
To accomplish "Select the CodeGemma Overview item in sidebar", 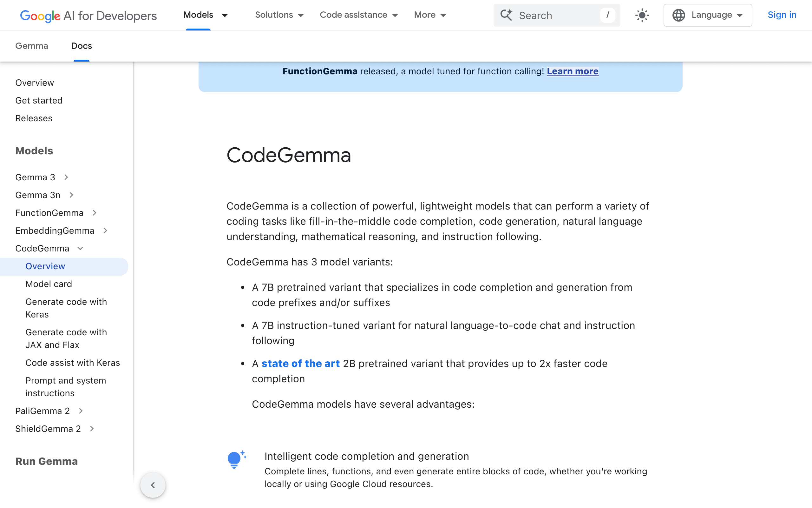I will click(64, 266).
